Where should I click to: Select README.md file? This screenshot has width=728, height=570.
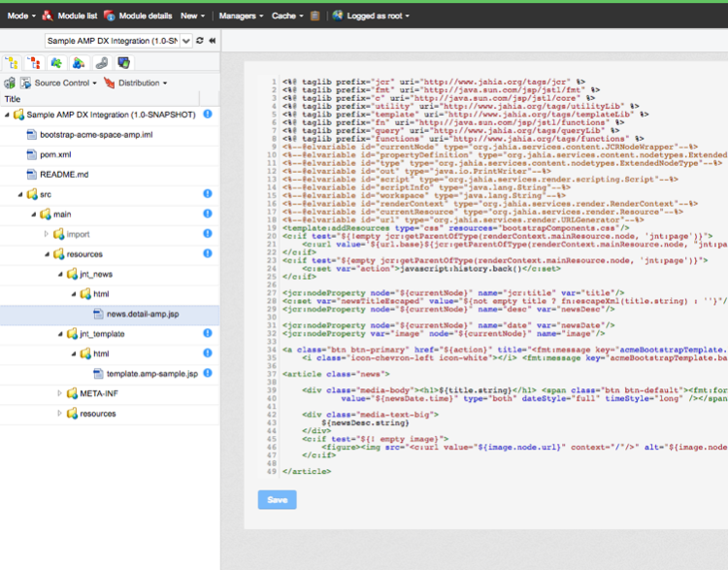click(x=64, y=175)
